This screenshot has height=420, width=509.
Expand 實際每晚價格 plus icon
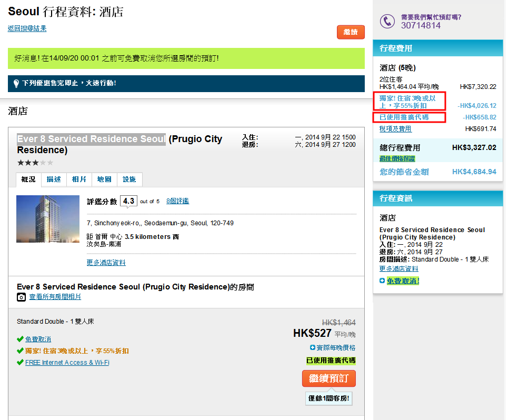[313, 347]
